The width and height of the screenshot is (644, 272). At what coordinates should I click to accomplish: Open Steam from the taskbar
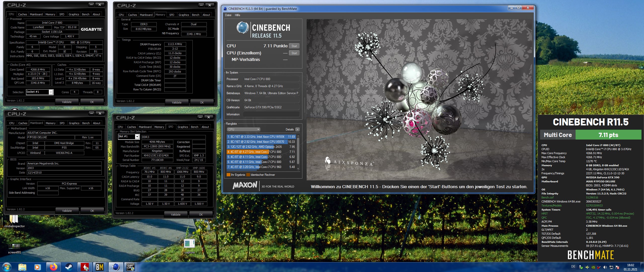coord(69,267)
